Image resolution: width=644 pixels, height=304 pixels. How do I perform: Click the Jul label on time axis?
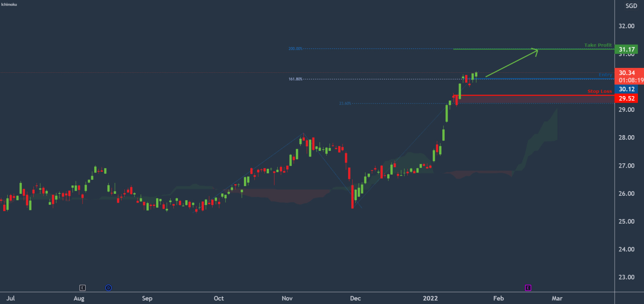[11, 298]
